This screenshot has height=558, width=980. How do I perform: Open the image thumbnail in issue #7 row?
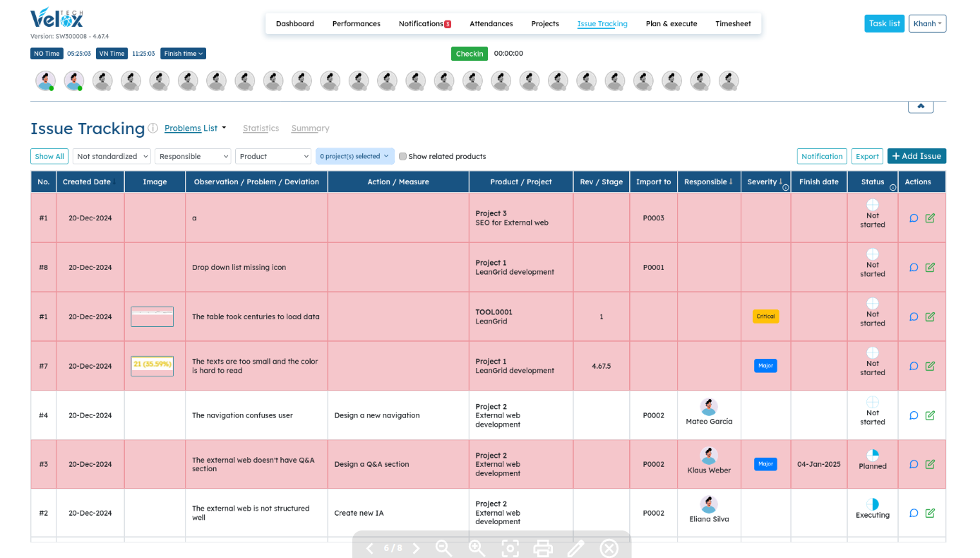click(152, 366)
